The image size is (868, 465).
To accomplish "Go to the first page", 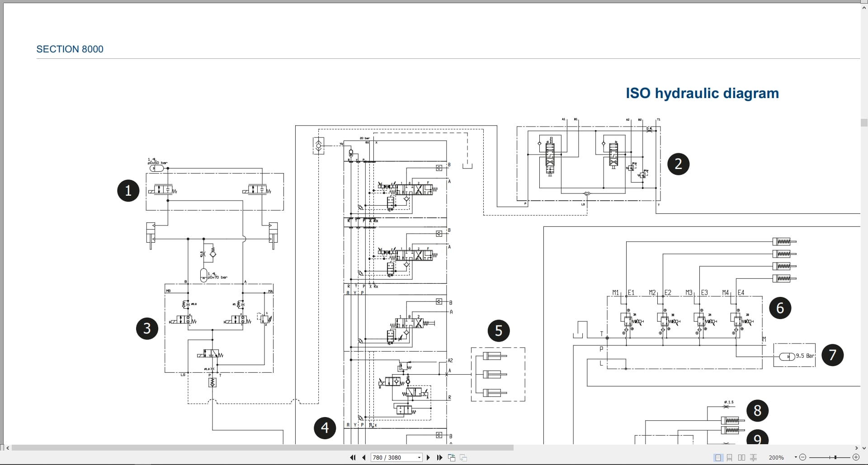I will pyautogui.click(x=353, y=457).
